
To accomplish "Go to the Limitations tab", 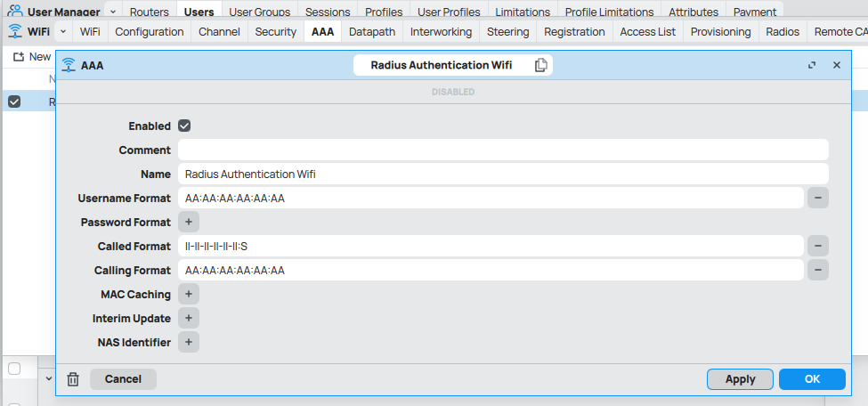I will (x=523, y=12).
